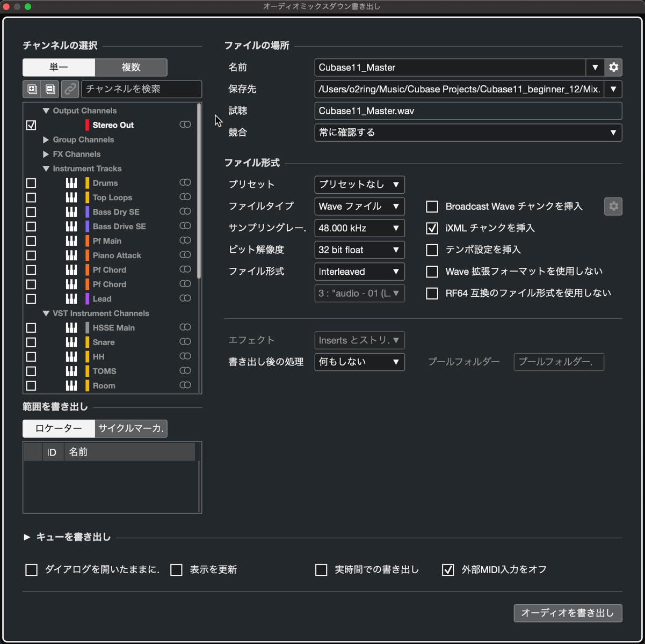This screenshot has height=644, width=645.
Task: Enable Broadcast Wave チャンクを挿入 checkbox
Action: coord(432,207)
